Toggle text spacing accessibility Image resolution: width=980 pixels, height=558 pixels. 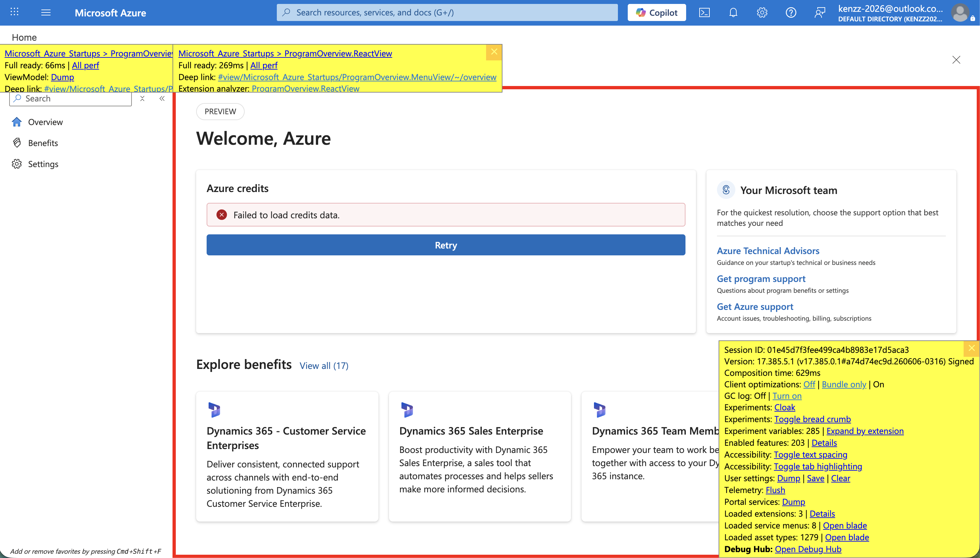(810, 455)
